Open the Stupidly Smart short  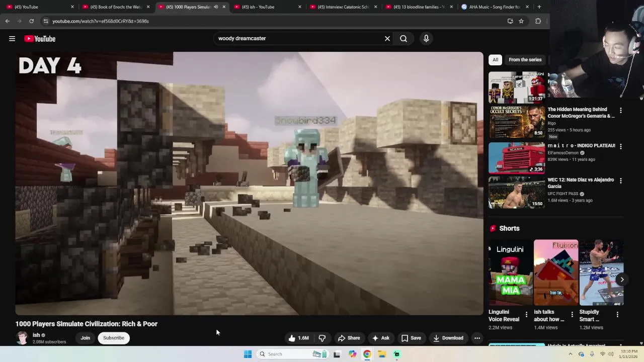(x=601, y=273)
